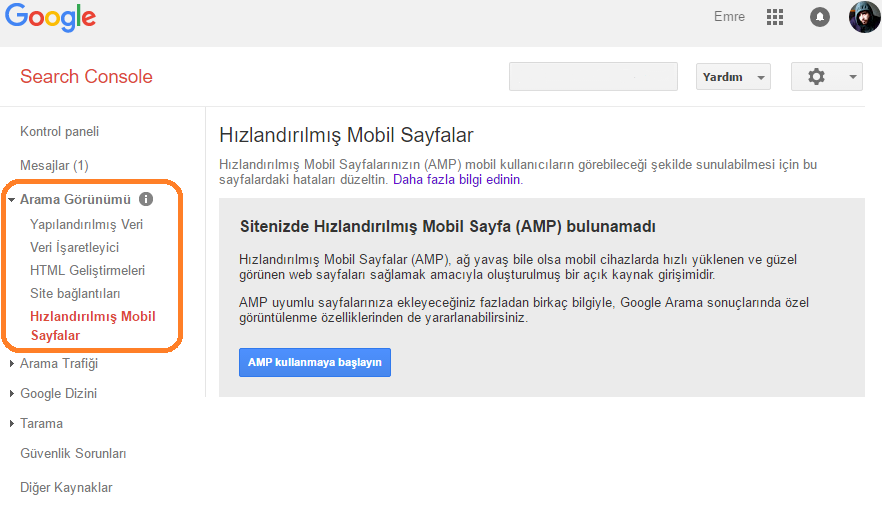This screenshot has height=506, width=882.
Task: Click the Sitenizde Hızlandırılmış Mobil Sayfa bulunamadı heading
Action: pyautogui.click(x=448, y=227)
